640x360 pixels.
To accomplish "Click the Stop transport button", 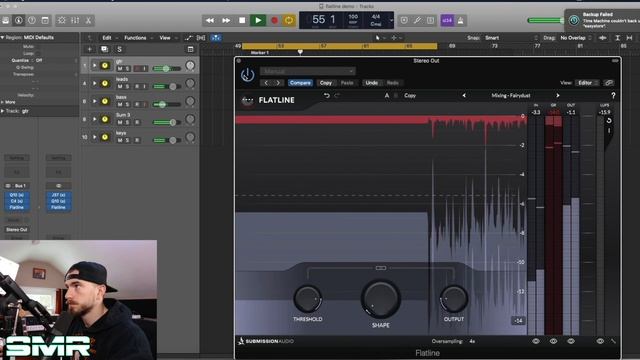I will click(242, 20).
